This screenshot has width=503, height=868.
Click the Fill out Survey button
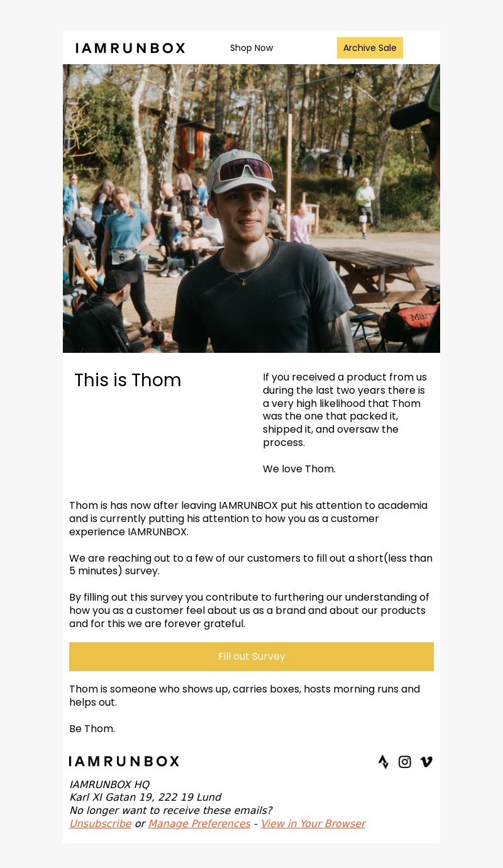pos(251,656)
